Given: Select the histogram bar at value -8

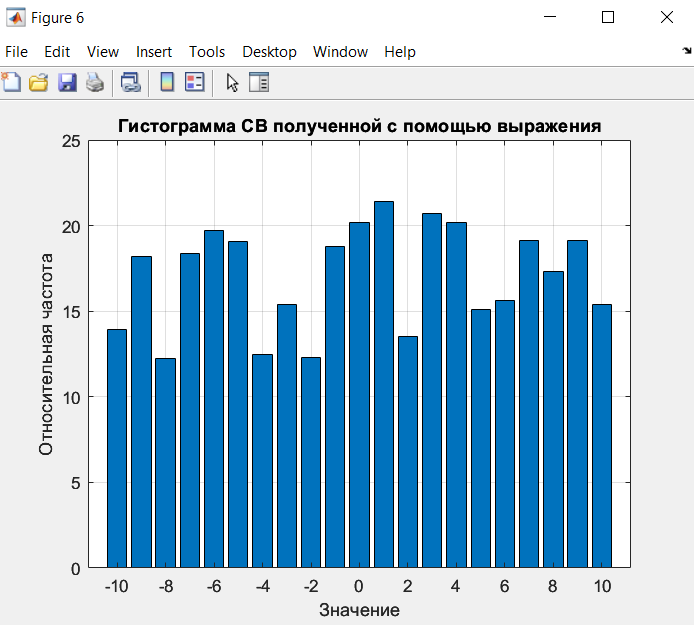Looking at the screenshot, I should (x=166, y=463).
